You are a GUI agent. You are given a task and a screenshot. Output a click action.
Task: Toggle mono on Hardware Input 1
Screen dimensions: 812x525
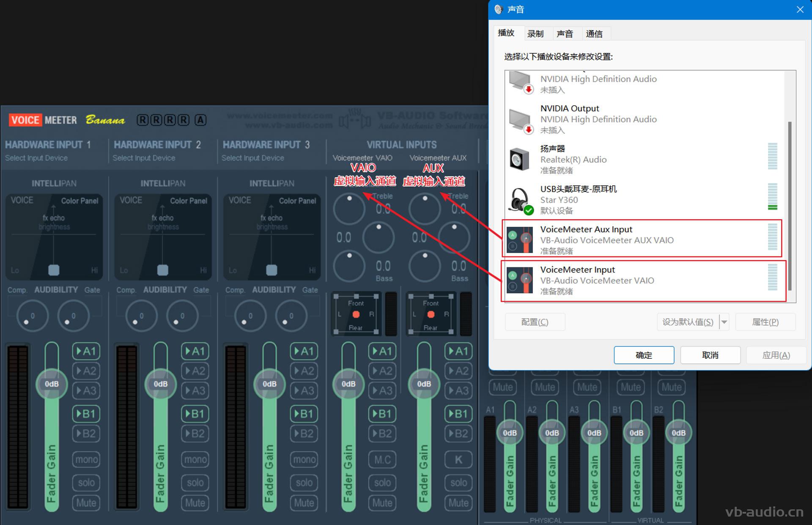[86, 459]
